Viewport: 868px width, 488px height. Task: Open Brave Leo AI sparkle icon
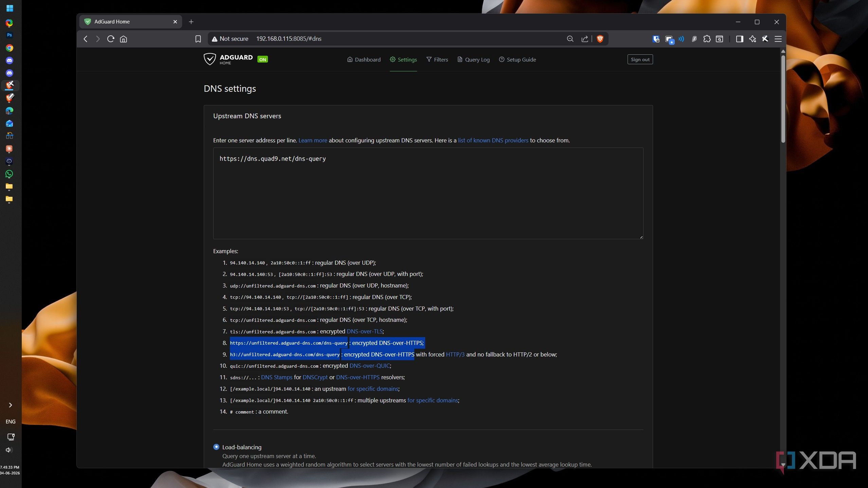click(x=753, y=39)
